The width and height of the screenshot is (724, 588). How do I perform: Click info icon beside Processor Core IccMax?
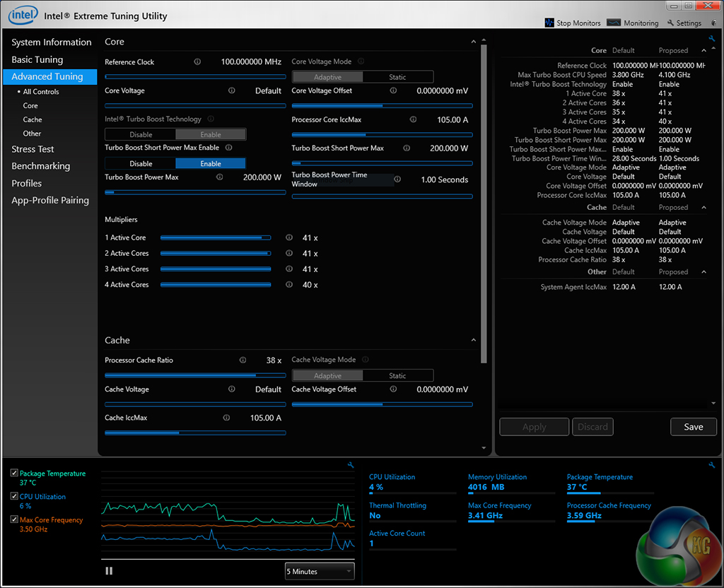click(414, 119)
